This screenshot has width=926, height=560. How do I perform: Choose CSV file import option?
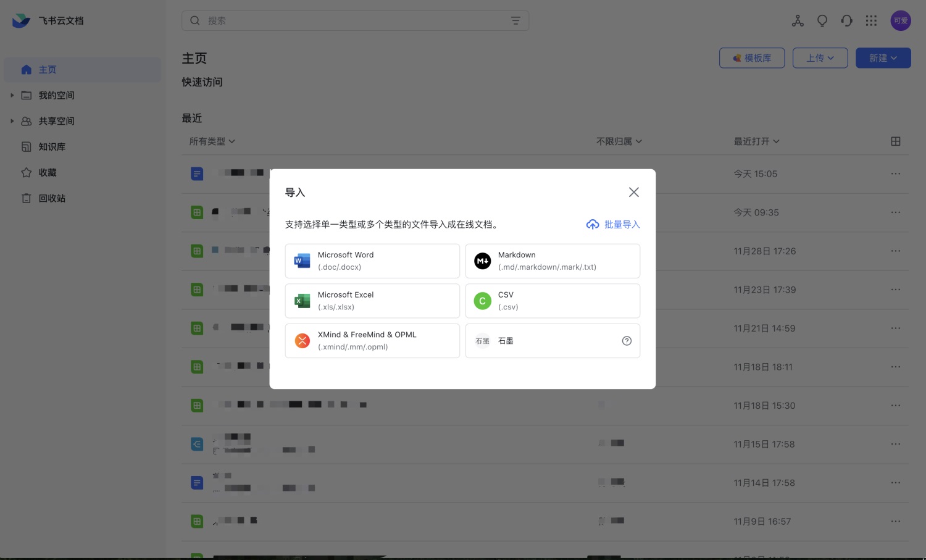pos(552,301)
